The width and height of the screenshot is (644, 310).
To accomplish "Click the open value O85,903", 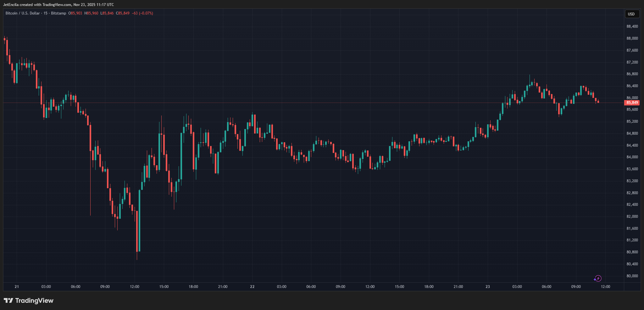I will (75, 13).
